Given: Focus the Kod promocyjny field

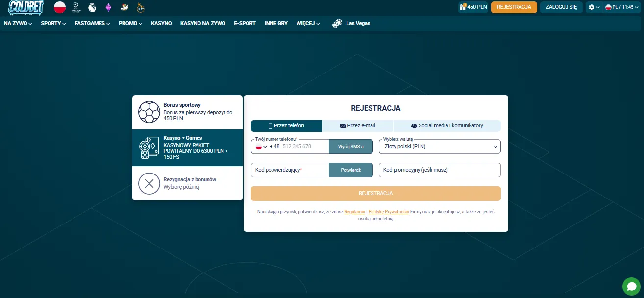Looking at the screenshot, I should point(440,170).
